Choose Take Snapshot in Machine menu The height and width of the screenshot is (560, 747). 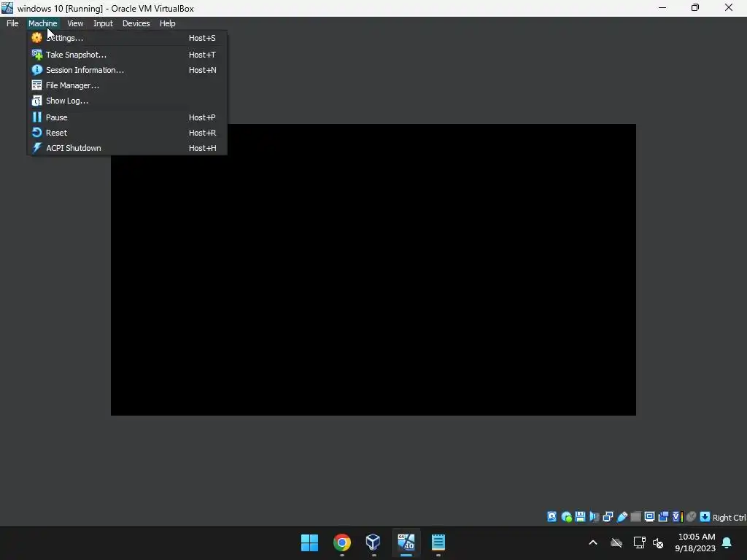127,55
